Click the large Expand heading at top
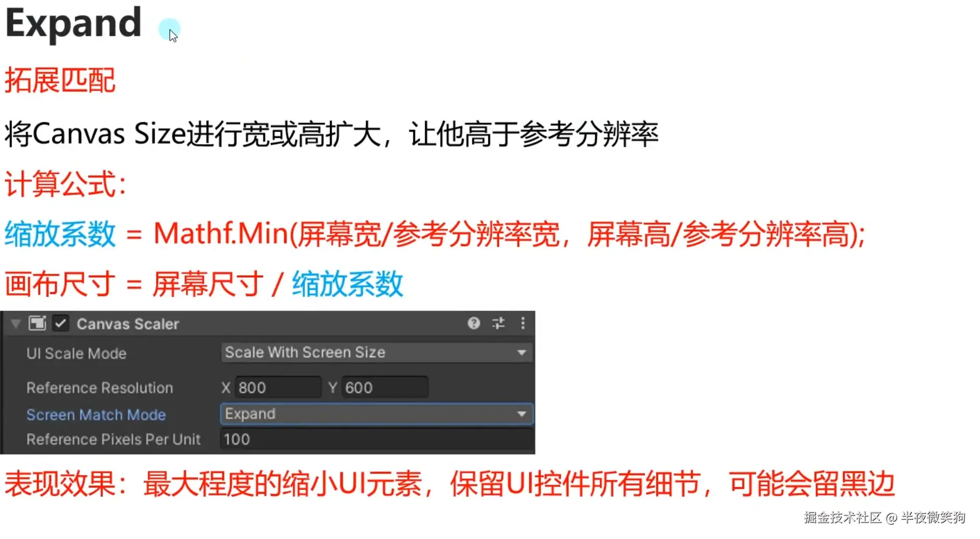Image resolution: width=980 pixels, height=539 pixels. point(73,24)
